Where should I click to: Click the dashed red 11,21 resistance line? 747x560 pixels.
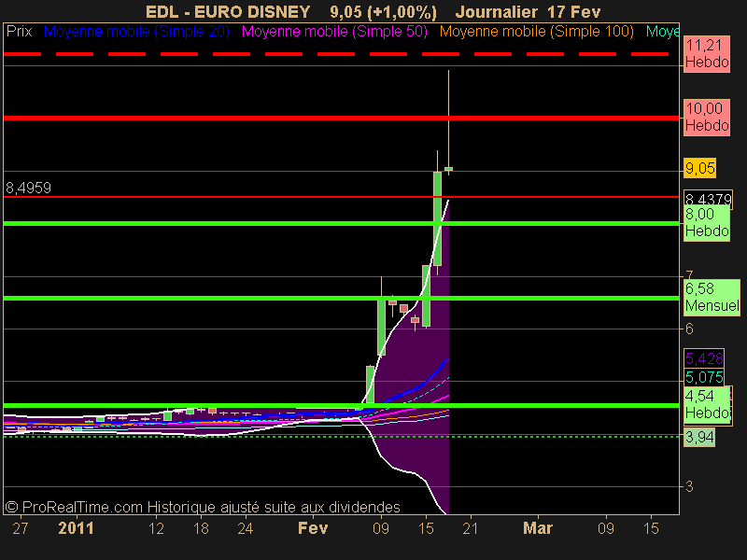pyautogui.click(x=341, y=54)
